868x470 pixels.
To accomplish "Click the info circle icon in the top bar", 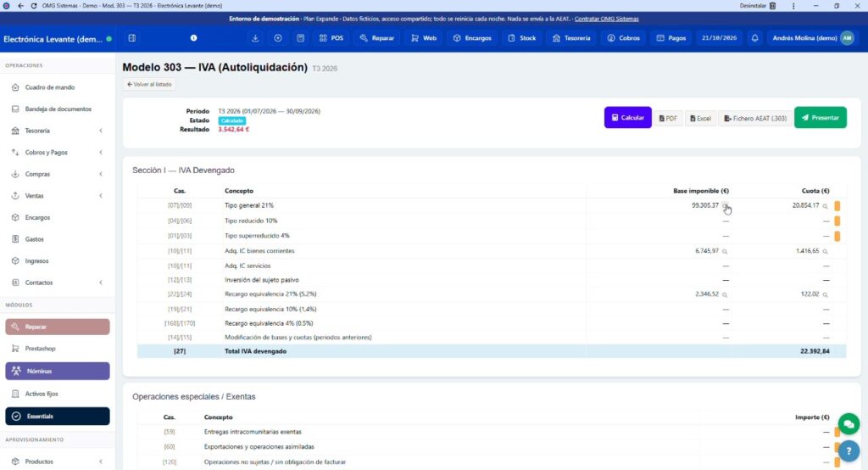I will coord(194,38).
